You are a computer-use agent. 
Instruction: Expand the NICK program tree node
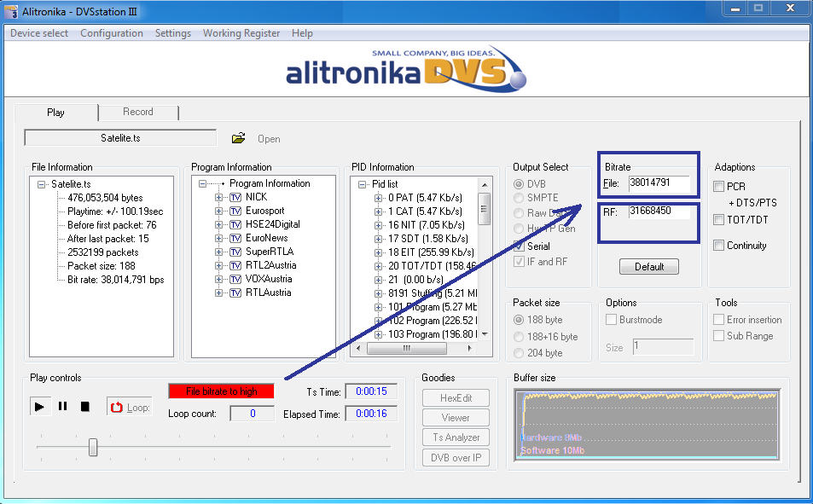[219, 197]
